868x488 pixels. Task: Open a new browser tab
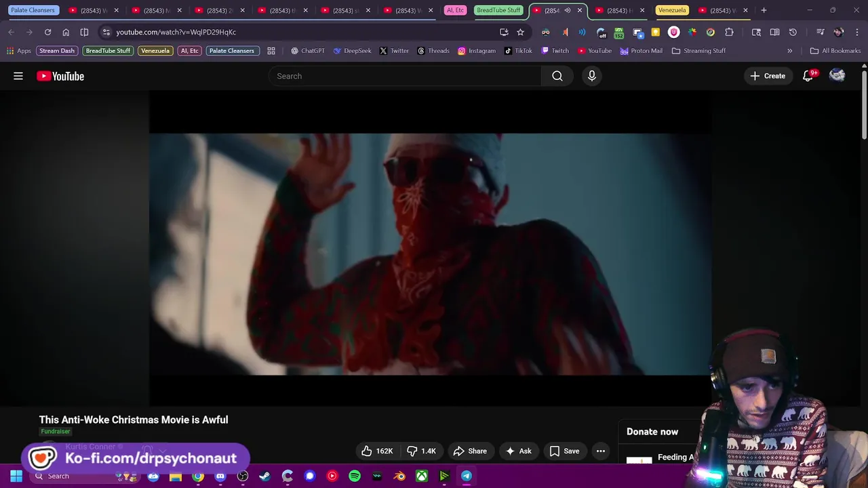(764, 10)
